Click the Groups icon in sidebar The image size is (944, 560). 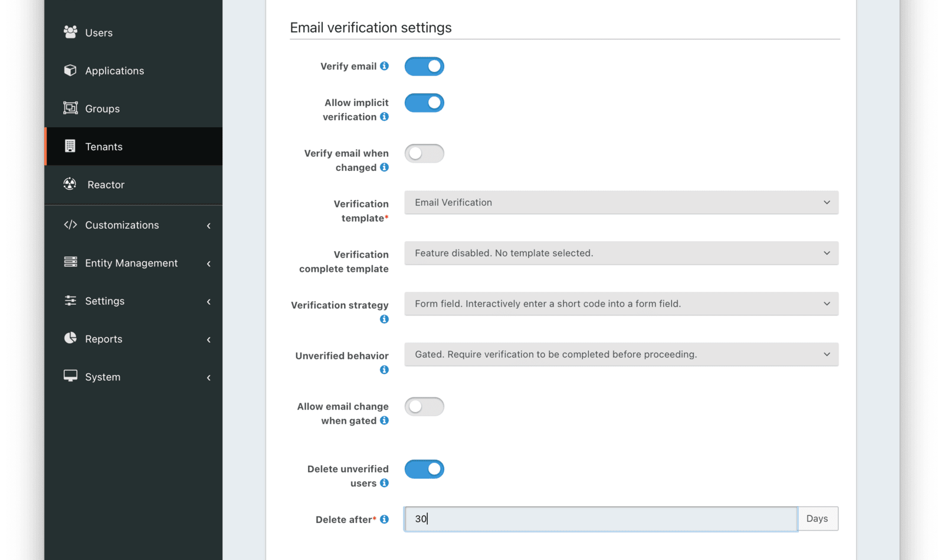(x=70, y=108)
